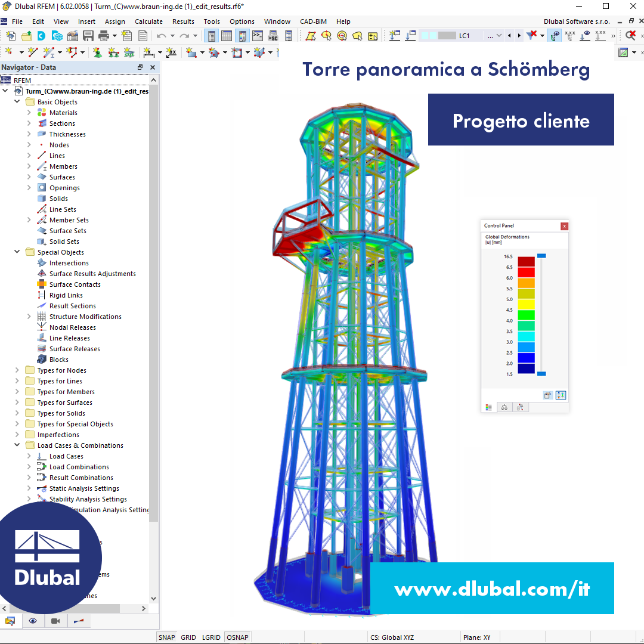This screenshot has width=644, height=644.
Task: Select Surface Results Adjustments in tree
Action: point(92,274)
